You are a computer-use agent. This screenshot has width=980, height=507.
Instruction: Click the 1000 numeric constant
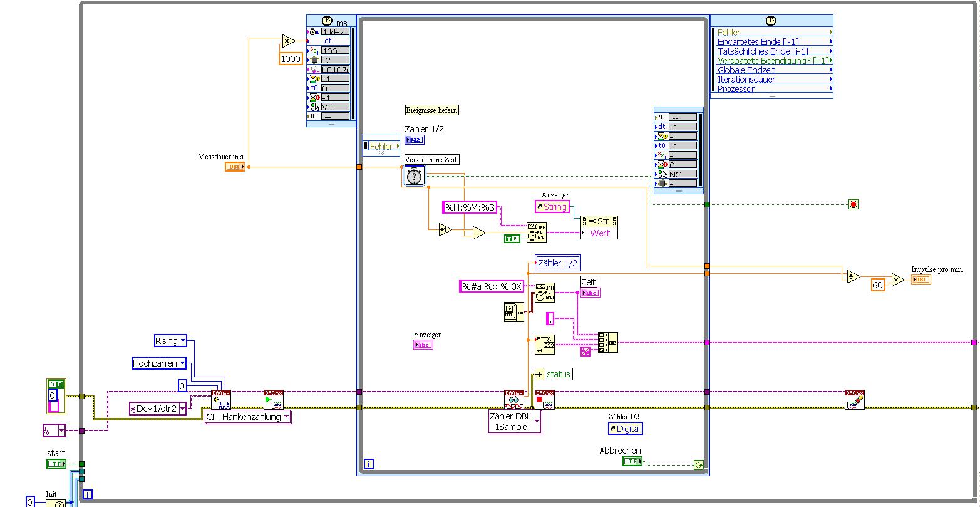291,58
